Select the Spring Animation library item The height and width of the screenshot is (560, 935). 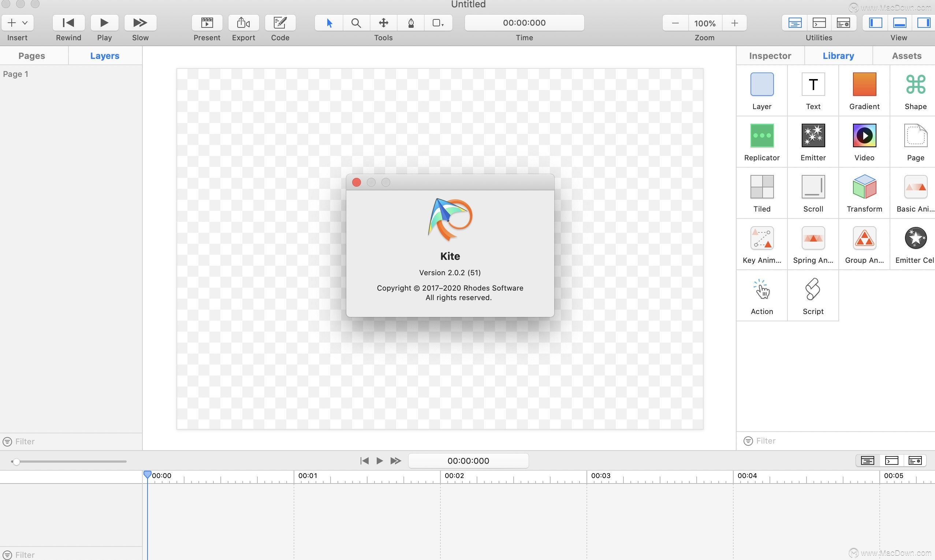(x=813, y=244)
